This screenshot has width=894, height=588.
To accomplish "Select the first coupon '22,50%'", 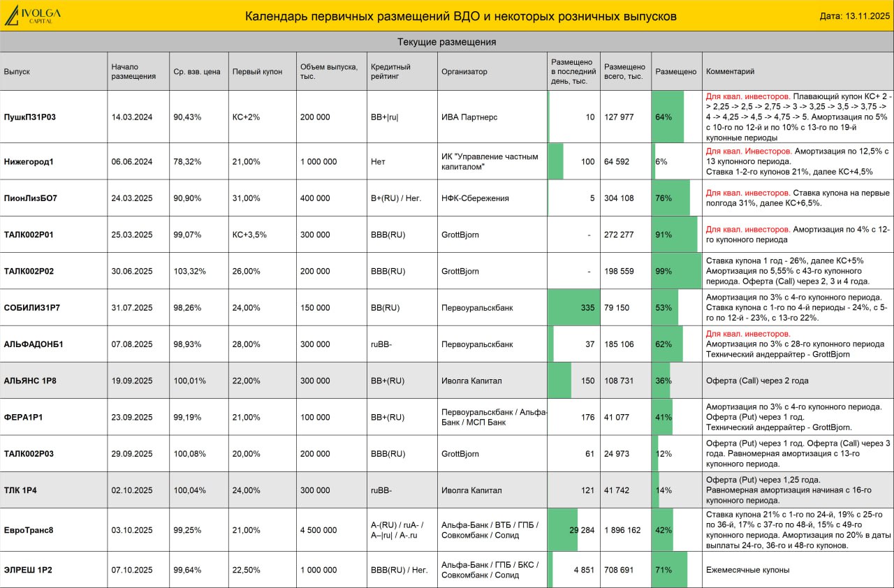I will point(247,570).
